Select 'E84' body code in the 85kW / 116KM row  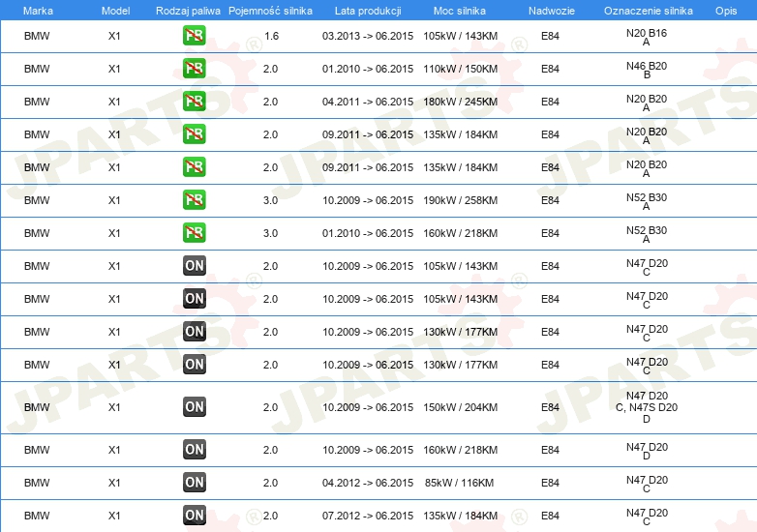550,483
